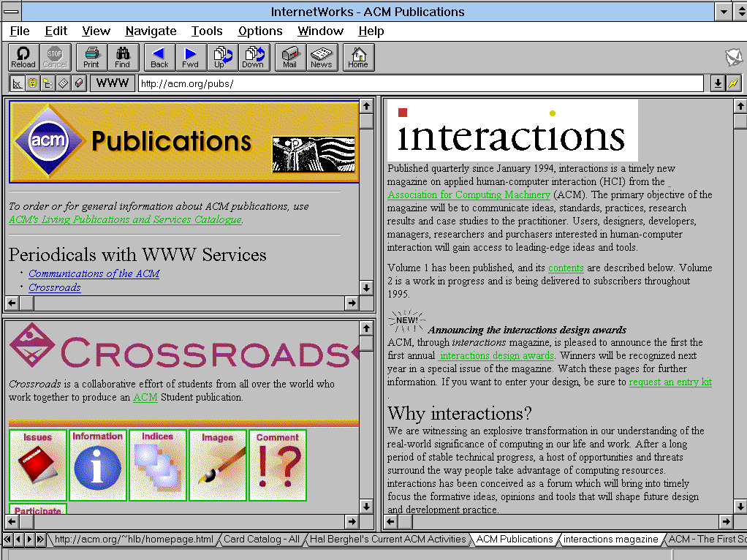The image size is (747, 560).
Task: Follow the request an entry kit link
Action: coord(670,382)
